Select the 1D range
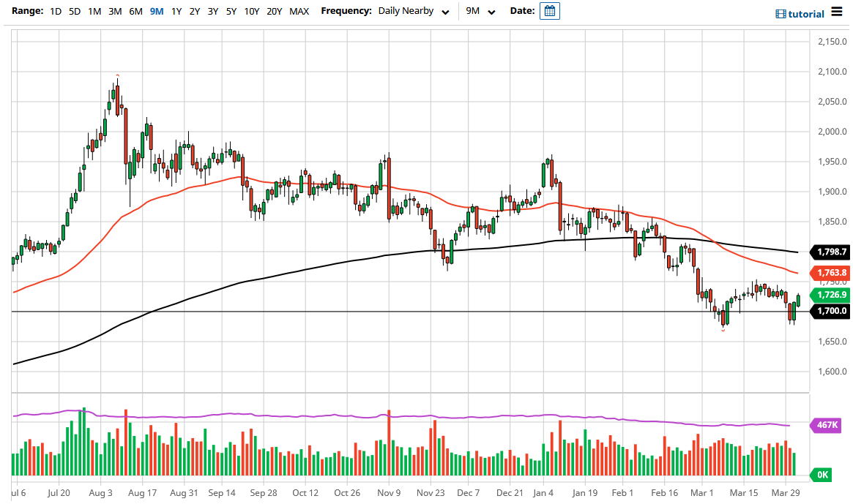853x504 pixels. (x=56, y=11)
